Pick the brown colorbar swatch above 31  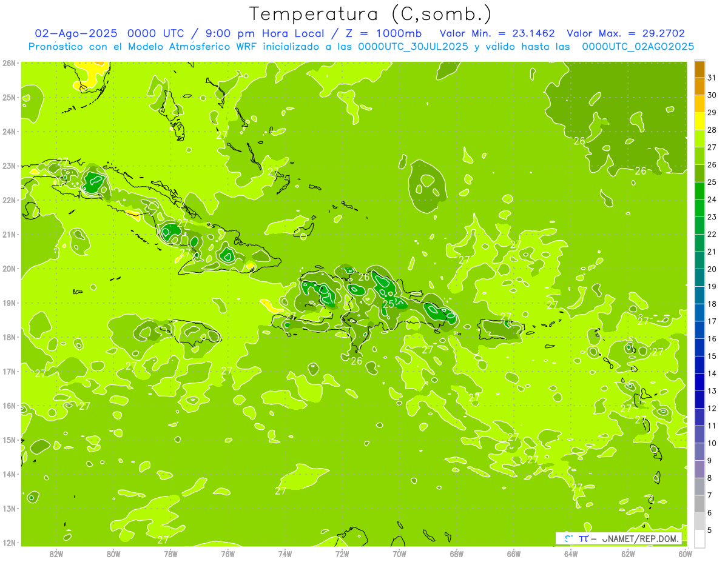coord(699,69)
